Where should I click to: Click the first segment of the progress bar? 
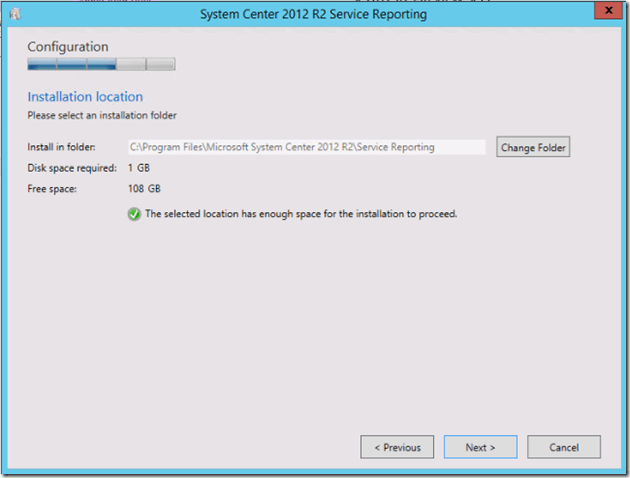tap(41, 66)
